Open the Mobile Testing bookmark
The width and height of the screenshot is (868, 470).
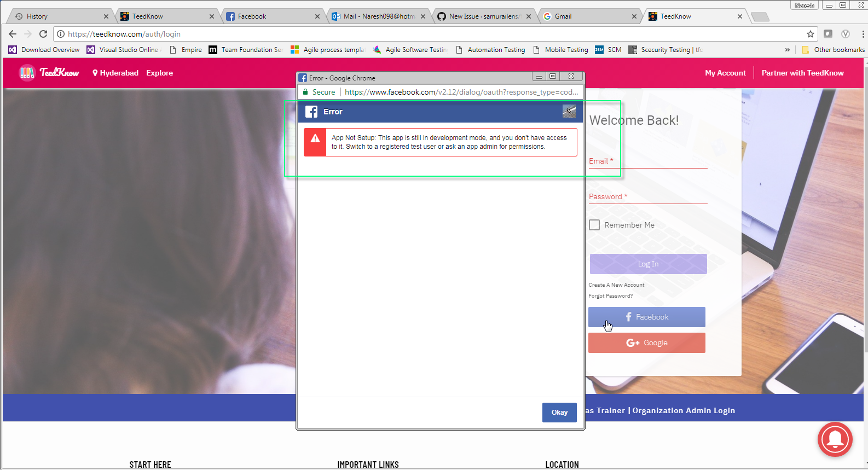560,50
